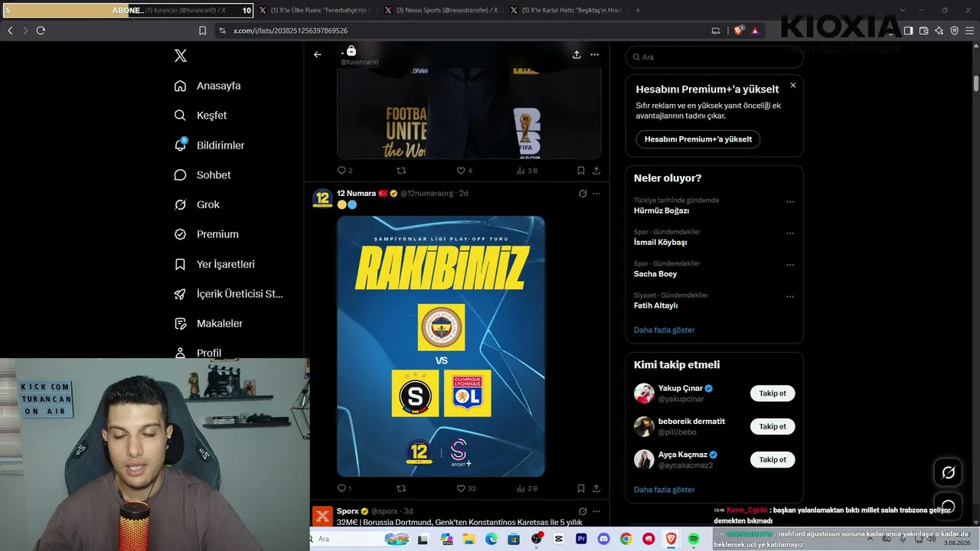
Task: Open more options for İsmail Köybaşı trend
Action: (x=790, y=233)
